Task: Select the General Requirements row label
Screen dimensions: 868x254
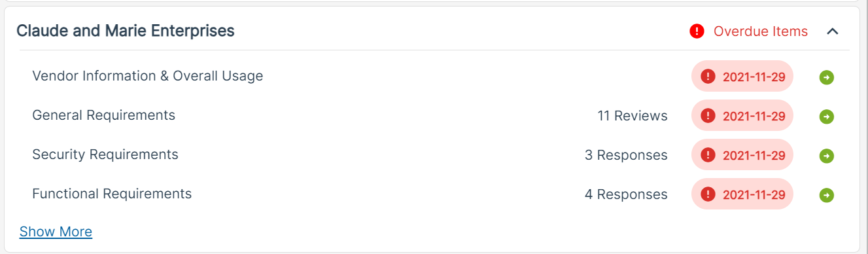Action: (104, 115)
